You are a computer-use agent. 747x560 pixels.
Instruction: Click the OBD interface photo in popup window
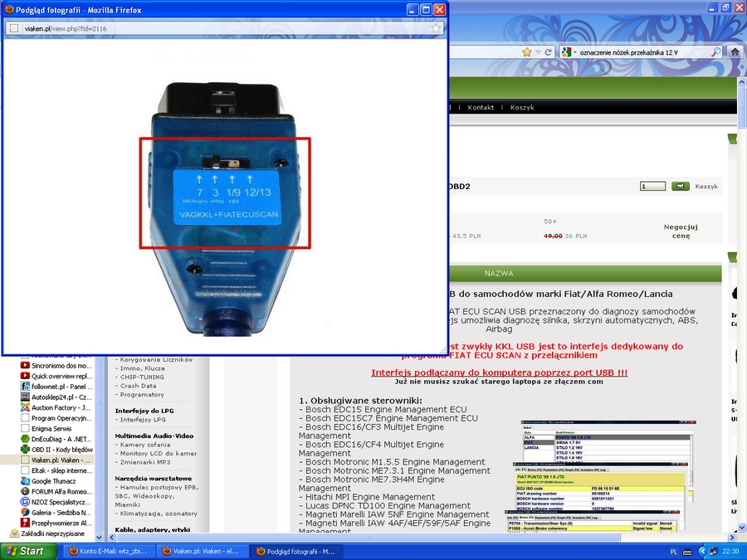[225, 210]
